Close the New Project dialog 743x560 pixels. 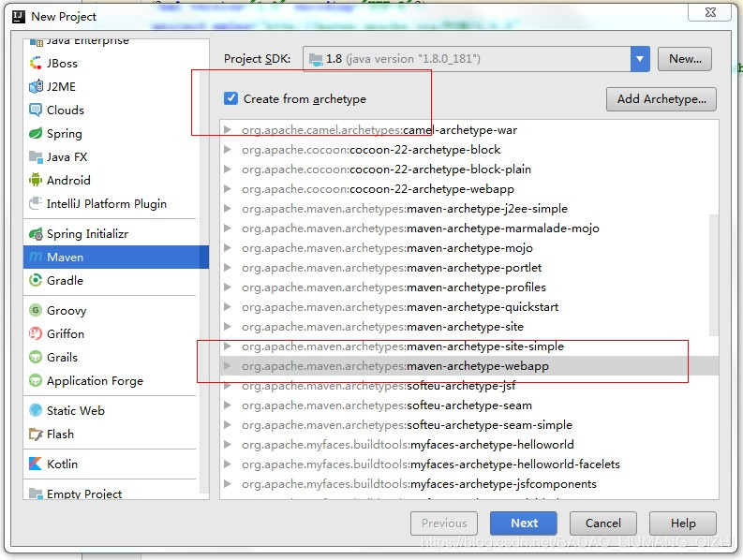[x=710, y=13]
